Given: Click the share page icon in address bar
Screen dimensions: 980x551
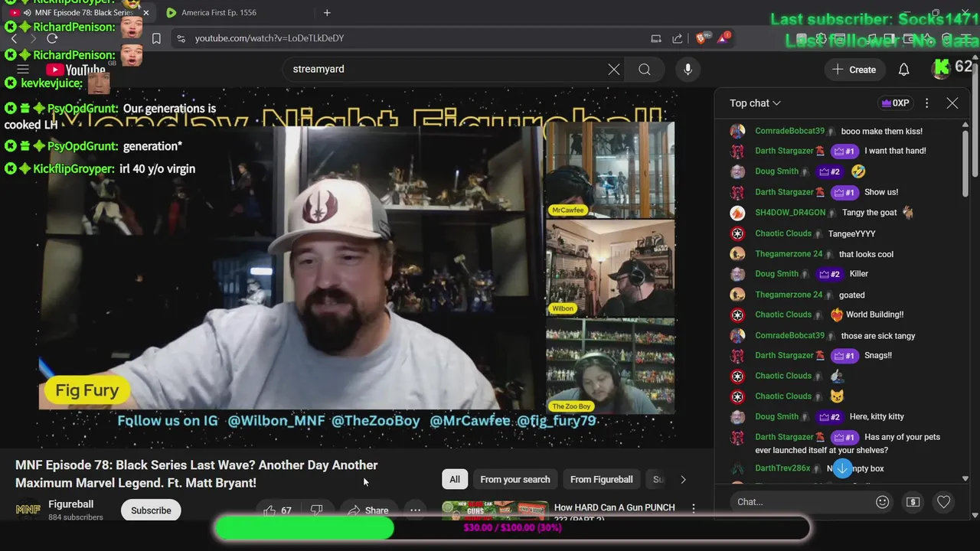Looking at the screenshot, I should [677, 38].
